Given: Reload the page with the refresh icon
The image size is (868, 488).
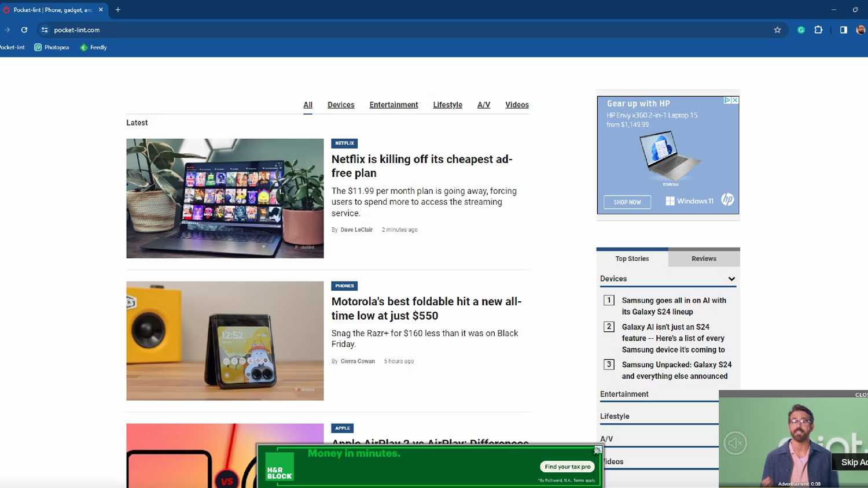Looking at the screenshot, I should (24, 30).
